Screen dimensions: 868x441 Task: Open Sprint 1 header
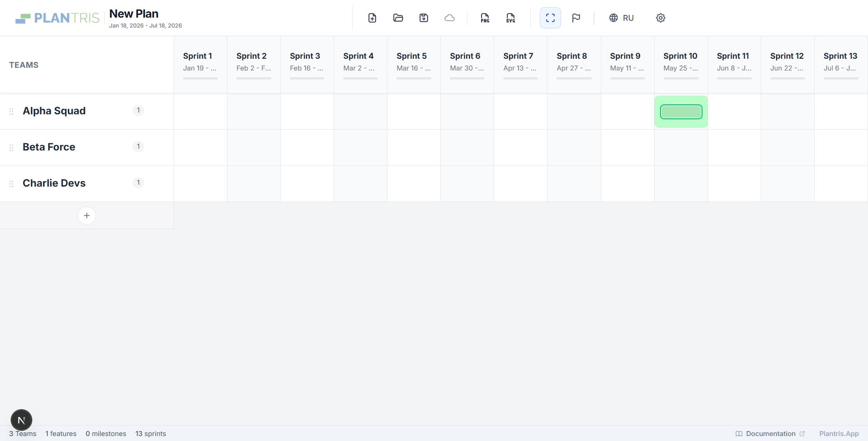(x=200, y=65)
